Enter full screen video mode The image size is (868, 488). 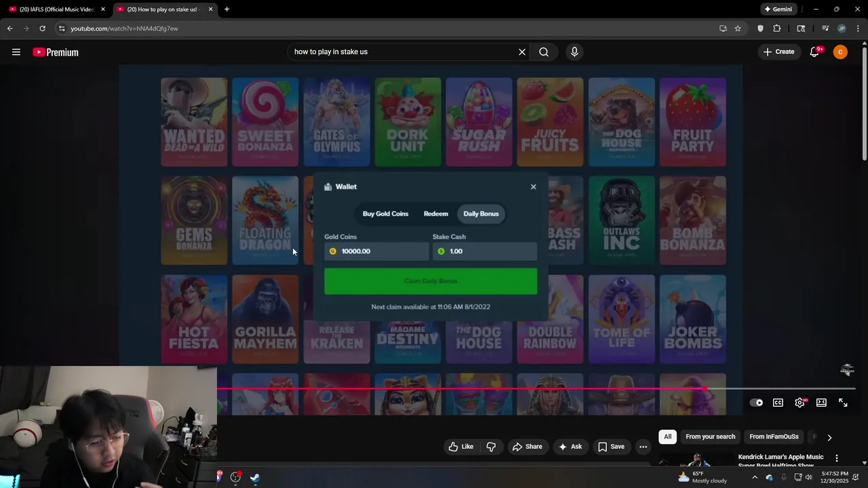[x=843, y=403]
